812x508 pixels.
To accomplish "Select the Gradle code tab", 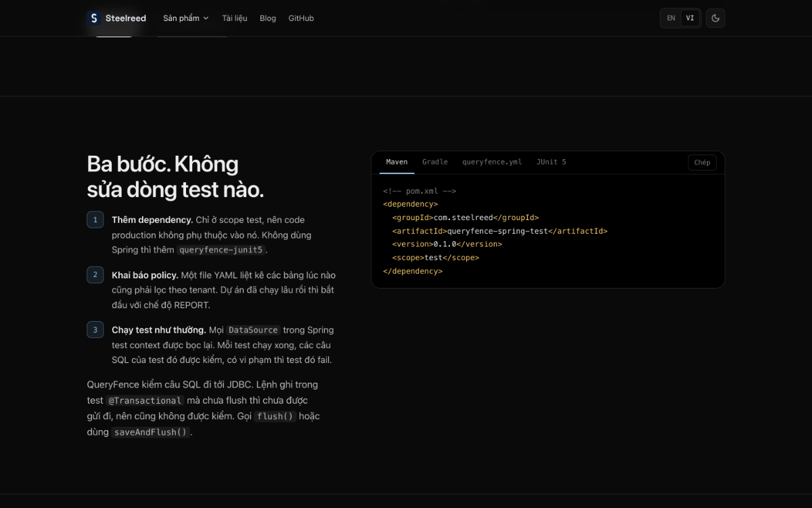I will (x=435, y=163).
